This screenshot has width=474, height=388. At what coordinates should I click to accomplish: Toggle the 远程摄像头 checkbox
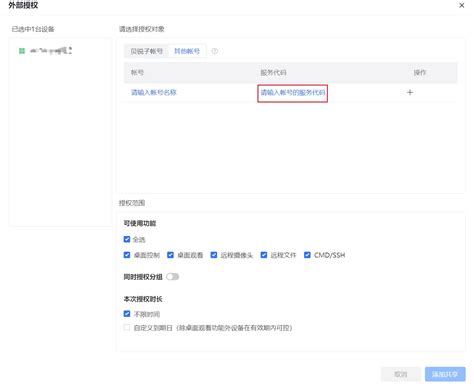pyautogui.click(x=214, y=255)
